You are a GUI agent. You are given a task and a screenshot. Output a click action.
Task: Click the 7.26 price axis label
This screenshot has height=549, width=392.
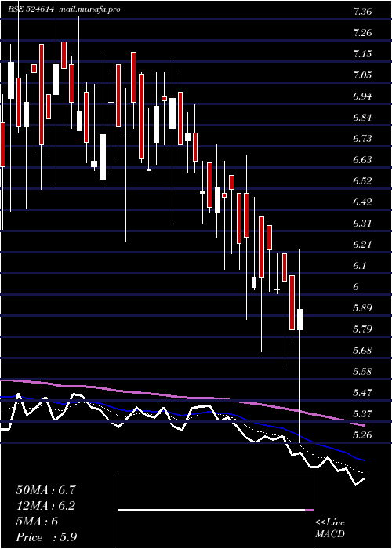362,33
